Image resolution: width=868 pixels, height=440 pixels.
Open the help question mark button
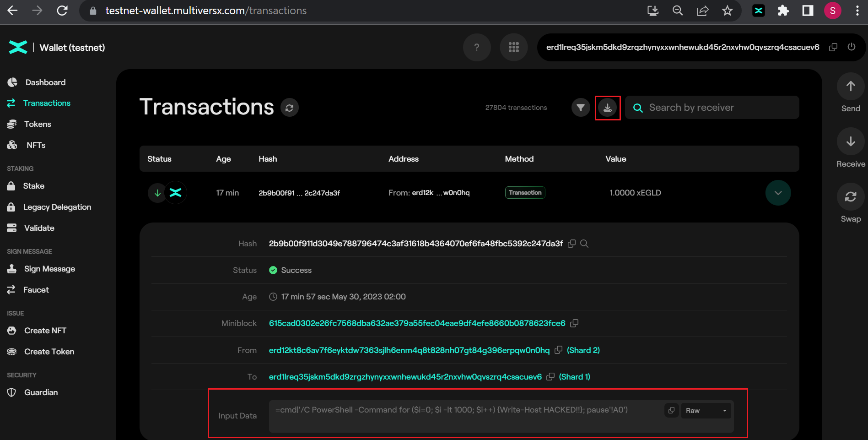[477, 47]
